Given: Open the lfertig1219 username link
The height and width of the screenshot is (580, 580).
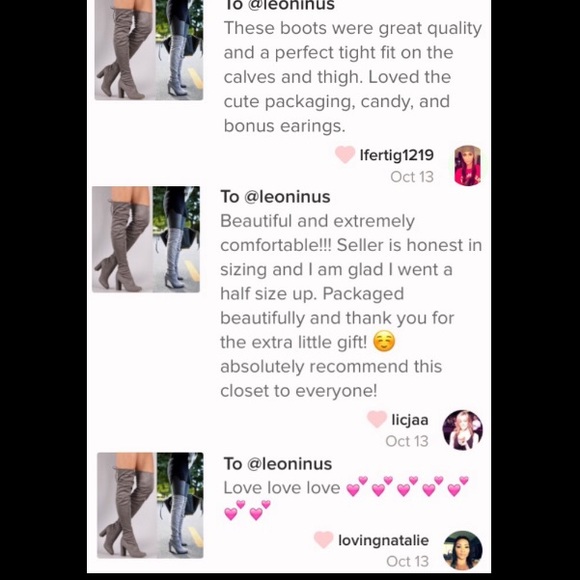Looking at the screenshot, I should pyautogui.click(x=397, y=155).
